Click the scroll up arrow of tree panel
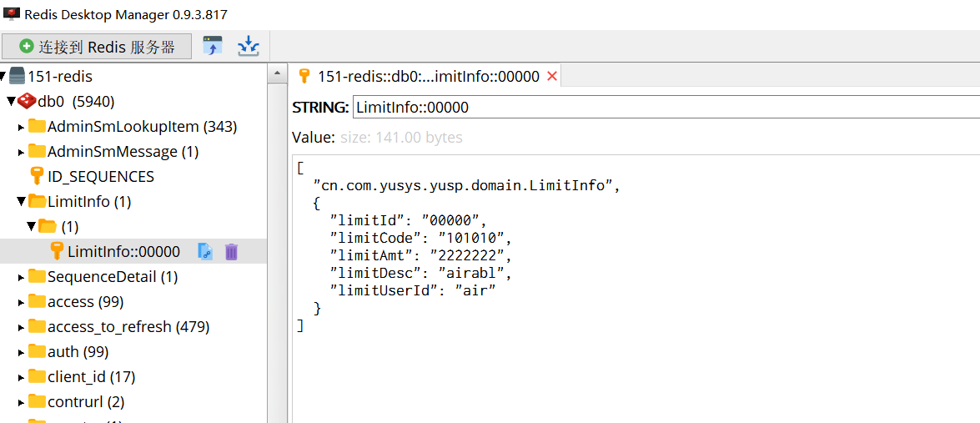The height and width of the screenshot is (423, 980). pyautogui.click(x=277, y=76)
